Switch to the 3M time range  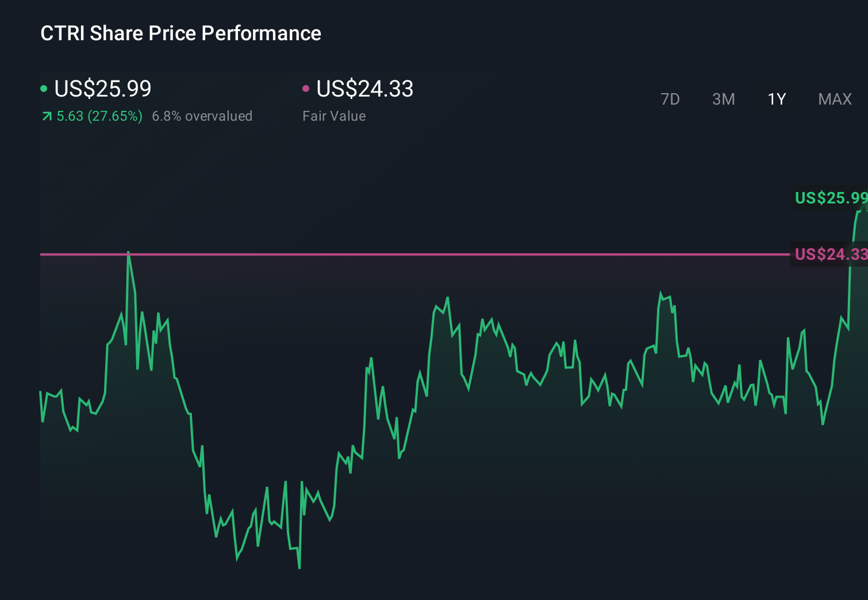[724, 99]
